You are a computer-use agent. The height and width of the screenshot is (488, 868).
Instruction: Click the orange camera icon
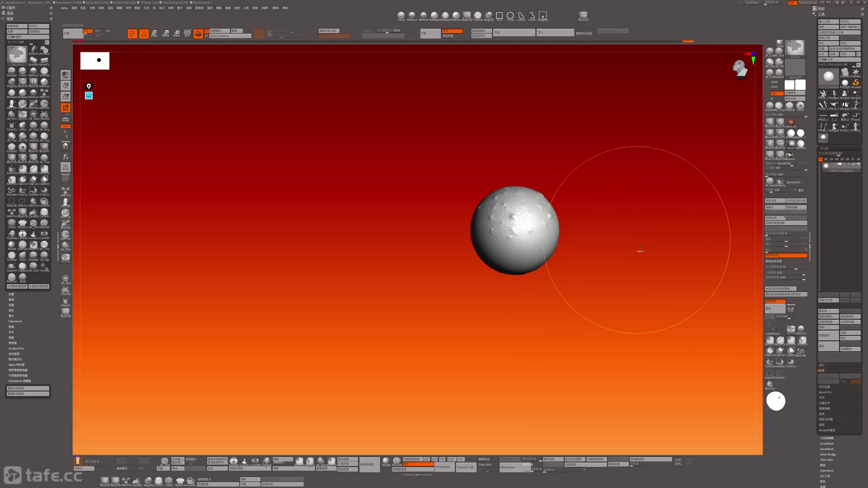[198, 34]
